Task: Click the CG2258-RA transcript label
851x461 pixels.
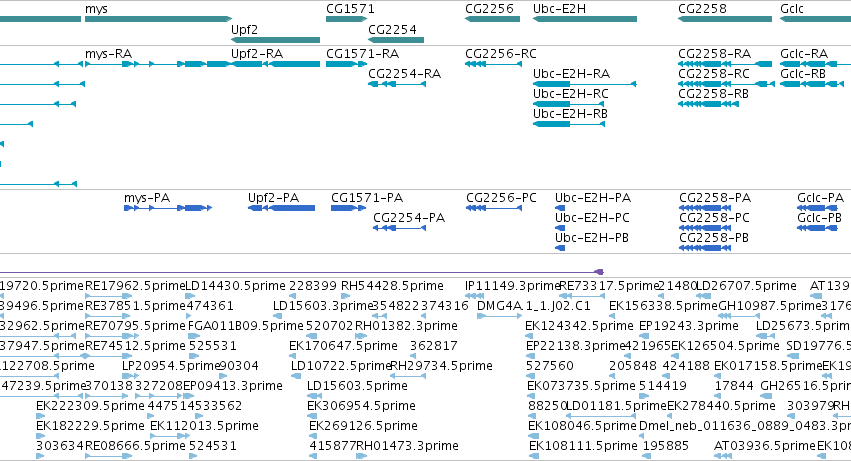Action: [x=715, y=54]
